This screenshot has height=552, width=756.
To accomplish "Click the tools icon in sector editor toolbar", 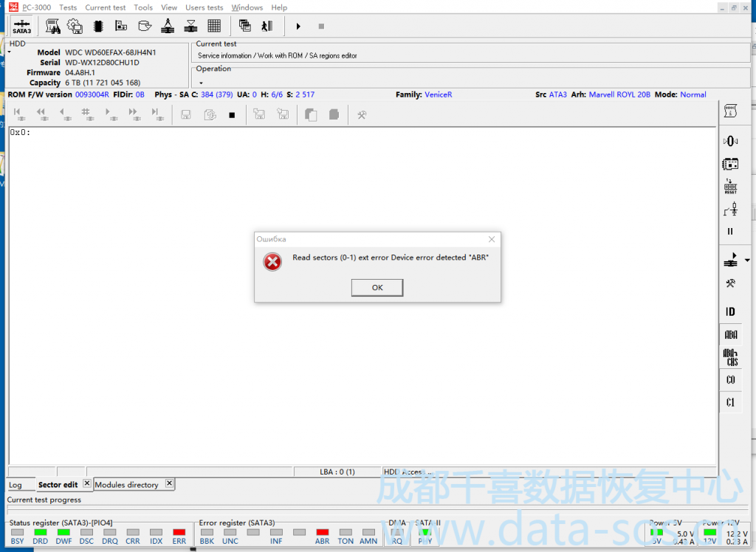I will click(x=362, y=114).
